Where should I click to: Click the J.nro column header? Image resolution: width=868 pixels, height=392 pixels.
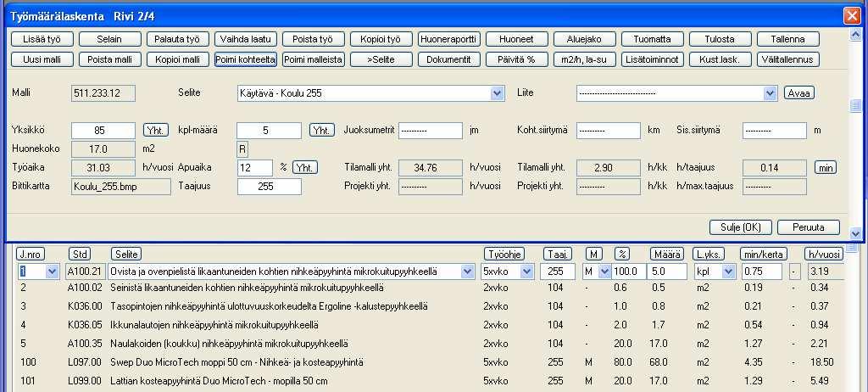pyautogui.click(x=31, y=254)
